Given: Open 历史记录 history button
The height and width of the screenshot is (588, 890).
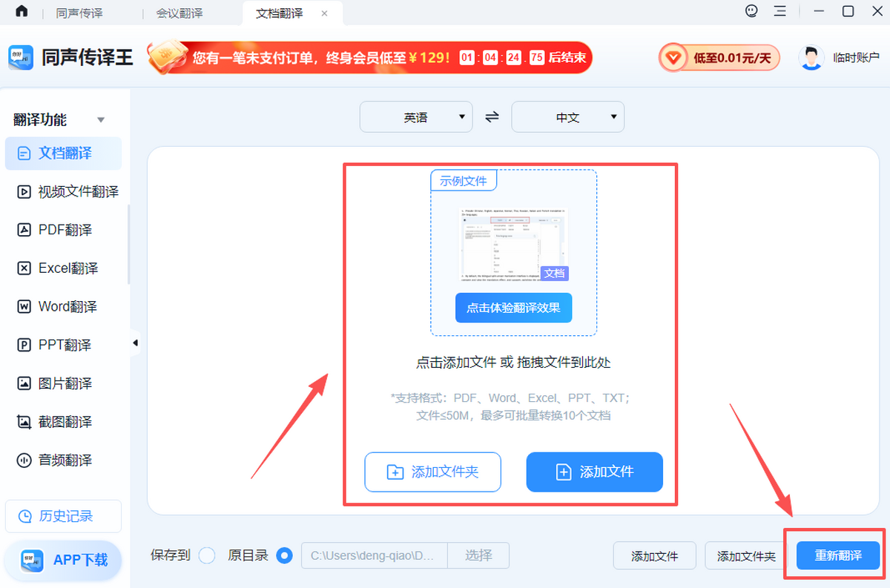Looking at the screenshot, I should click(x=64, y=516).
